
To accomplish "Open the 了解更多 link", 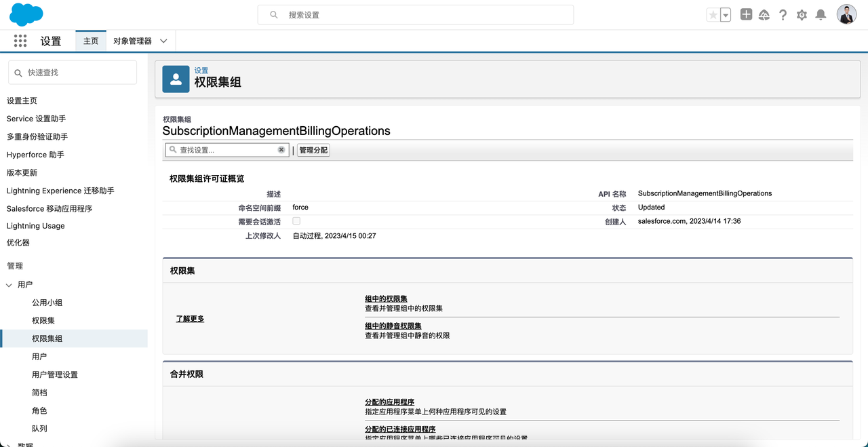I will 190,319.
